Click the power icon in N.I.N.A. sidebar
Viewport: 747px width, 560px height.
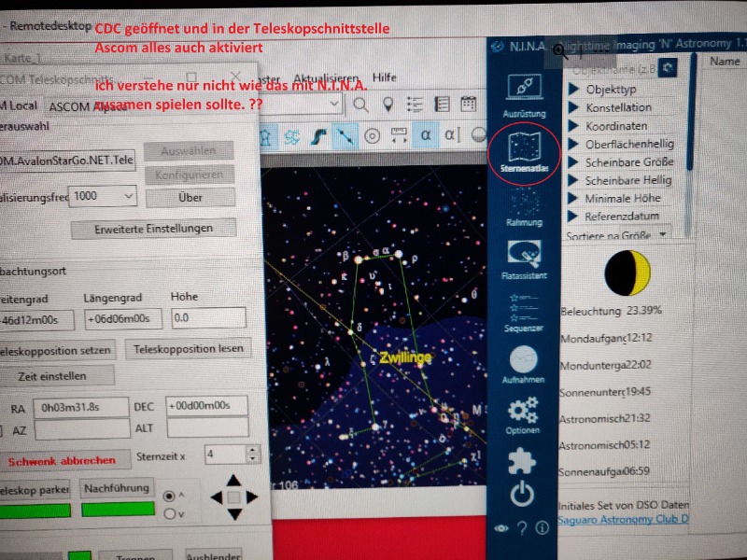pyautogui.click(x=522, y=494)
